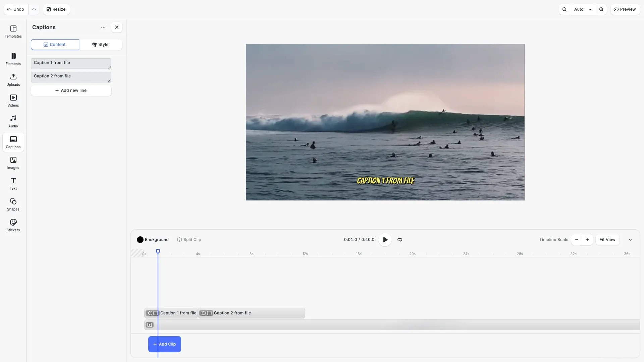This screenshot has width=644, height=362.
Task: Click the Add new line button
Action: 71,90
